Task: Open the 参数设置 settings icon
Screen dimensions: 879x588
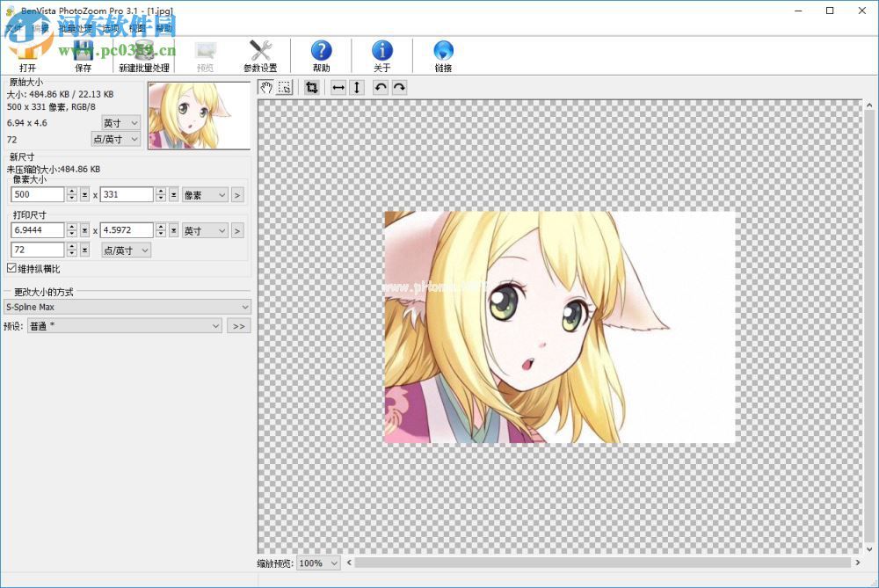Action: (x=261, y=54)
